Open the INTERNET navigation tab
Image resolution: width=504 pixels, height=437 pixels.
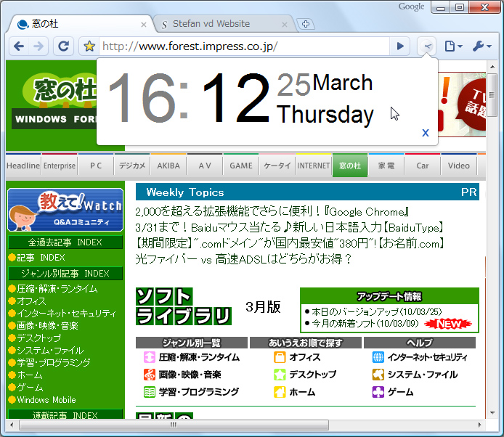tap(314, 166)
